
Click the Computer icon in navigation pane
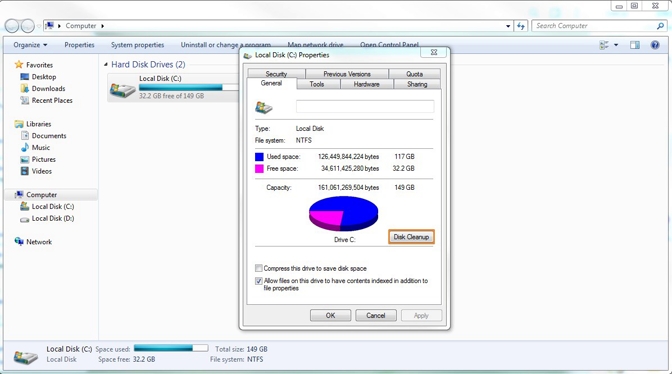pyautogui.click(x=19, y=194)
